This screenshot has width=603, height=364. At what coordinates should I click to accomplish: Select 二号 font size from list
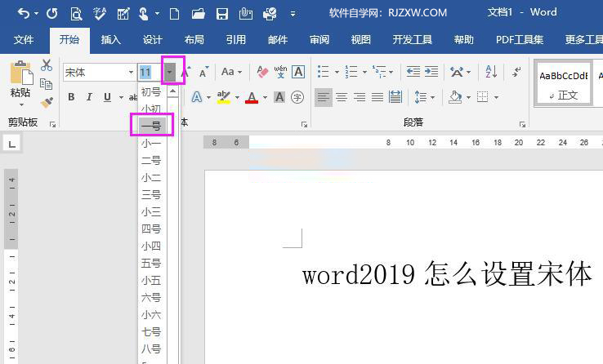[152, 160]
